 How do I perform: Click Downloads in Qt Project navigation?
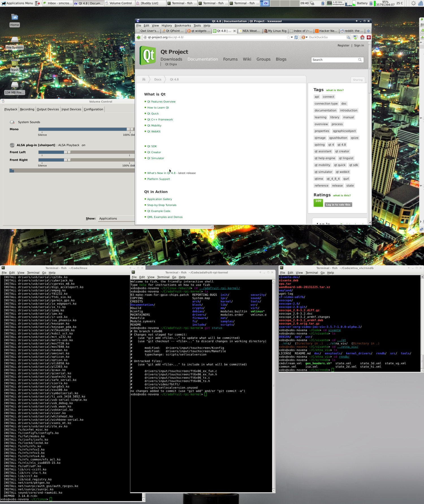click(x=171, y=59)
